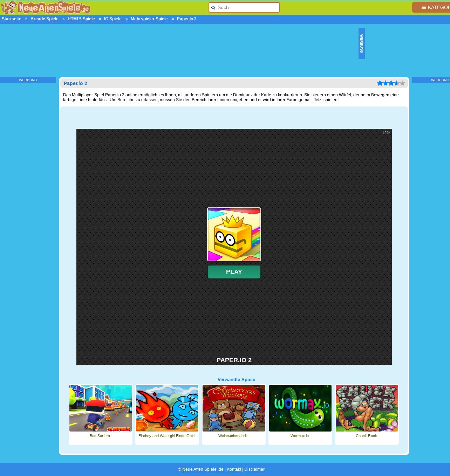Viewport: 450px width, 476px height.
Task: Click the game description paragraph text
Action: tap(231, 97)
